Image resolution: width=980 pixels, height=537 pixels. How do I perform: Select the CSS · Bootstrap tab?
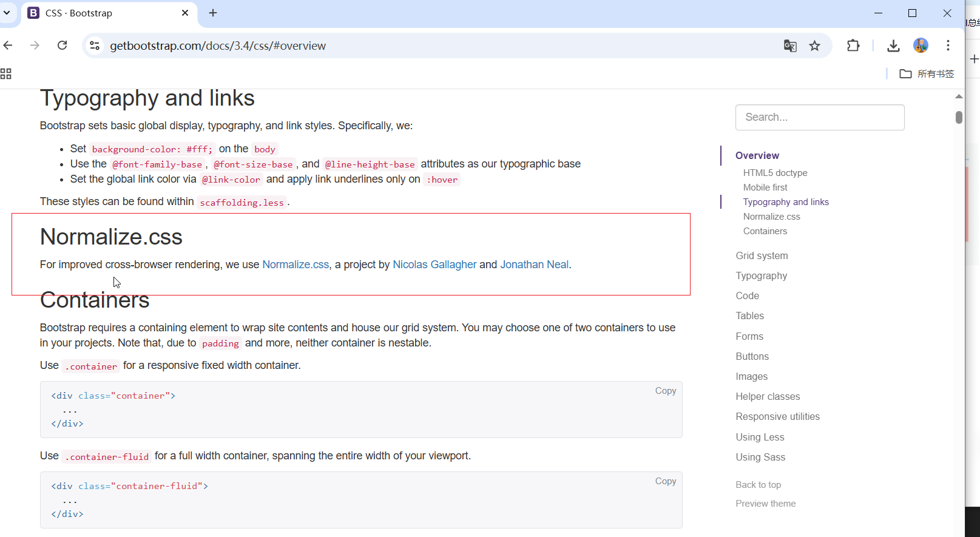109,13
